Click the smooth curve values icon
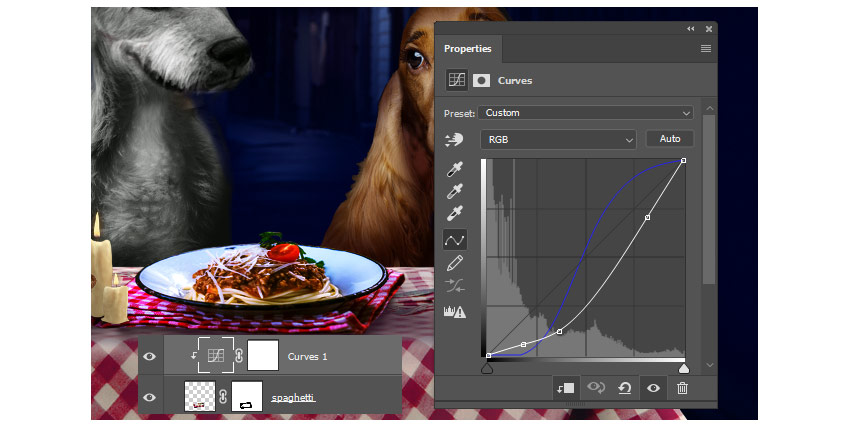850x428 pixels. pyautogui.click(x=454, y=286)
